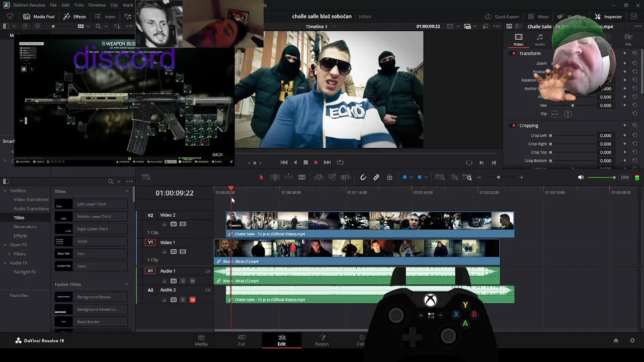This screenshot has height=362, width=644.
Task: Select the Text+ title
Action: point(91,266)
